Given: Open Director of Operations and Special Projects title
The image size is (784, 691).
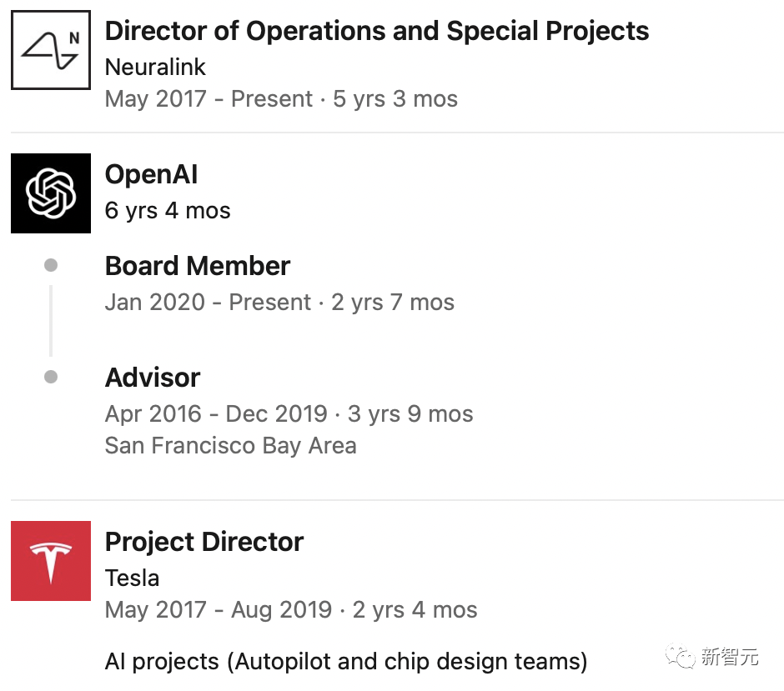Looking at the screenshot, I should click(376, 31).
